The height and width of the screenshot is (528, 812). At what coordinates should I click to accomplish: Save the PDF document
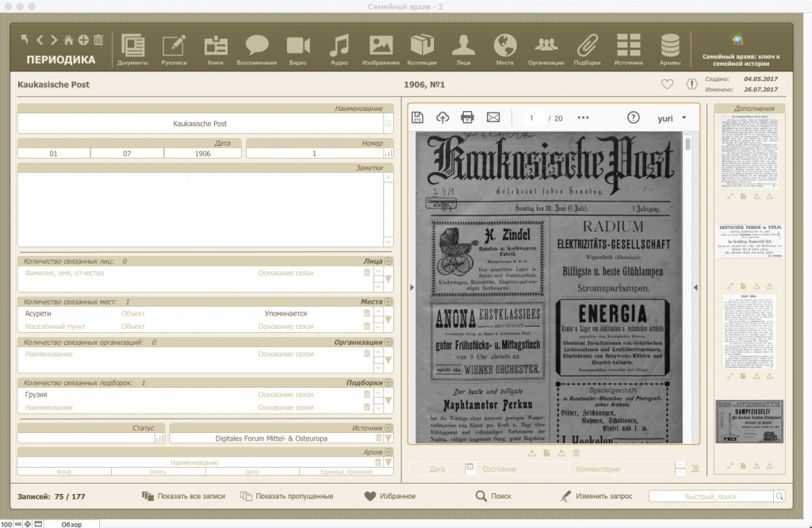(417, 117)
